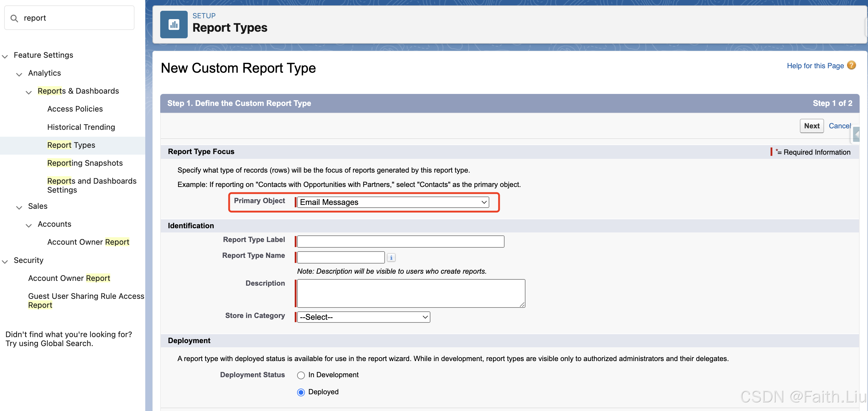Click the 'Deployment Status' label
This screenshot has width=868, height=411.
click(x=252, y=375)
